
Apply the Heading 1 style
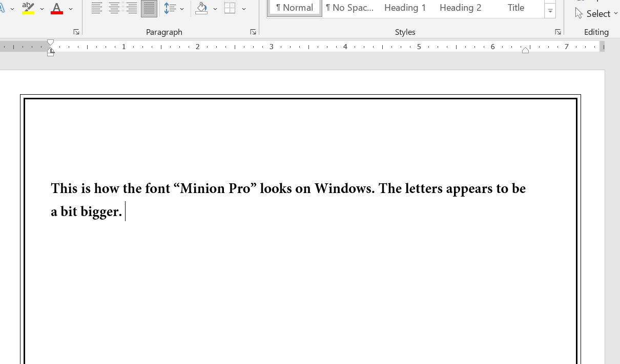click(x=405, y=8)
